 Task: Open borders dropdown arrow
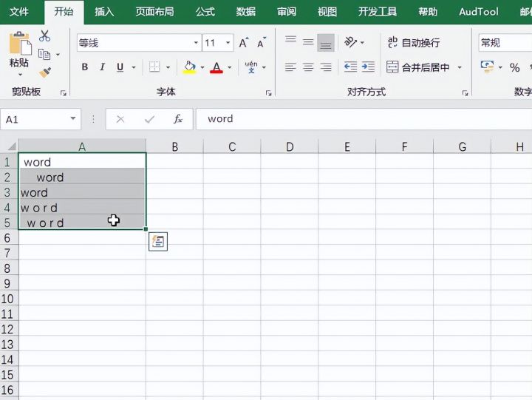[x=168, y=67]
